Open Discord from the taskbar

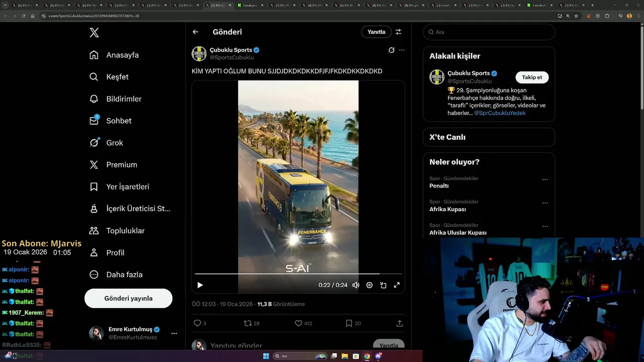click(x=378, y=356)
